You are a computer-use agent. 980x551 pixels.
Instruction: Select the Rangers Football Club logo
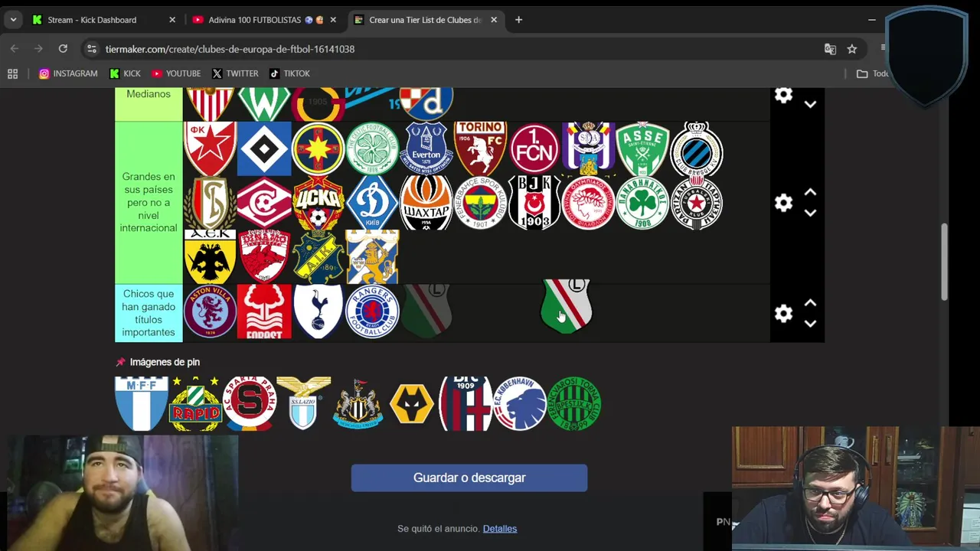click(x=372, y=311)
